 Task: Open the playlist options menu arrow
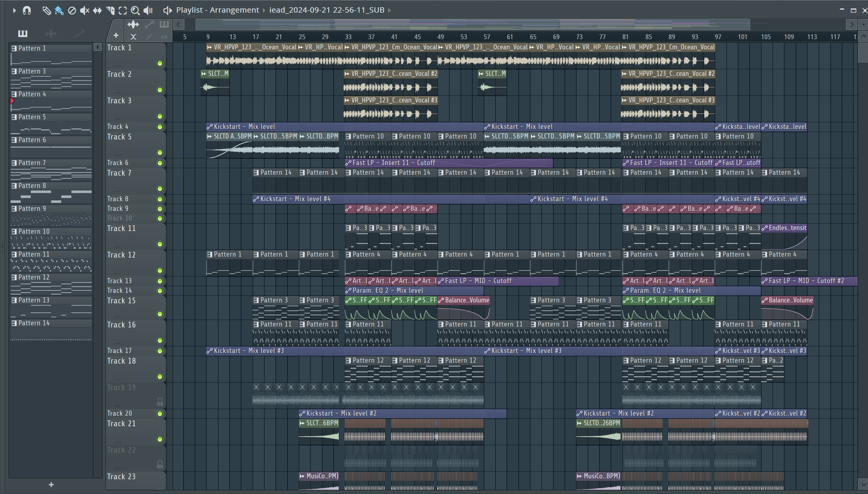tap(14, 11)
